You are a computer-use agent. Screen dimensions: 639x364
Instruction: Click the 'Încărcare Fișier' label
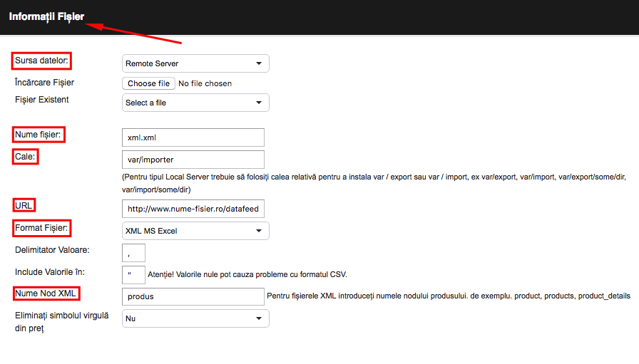(x=44, y=82)
